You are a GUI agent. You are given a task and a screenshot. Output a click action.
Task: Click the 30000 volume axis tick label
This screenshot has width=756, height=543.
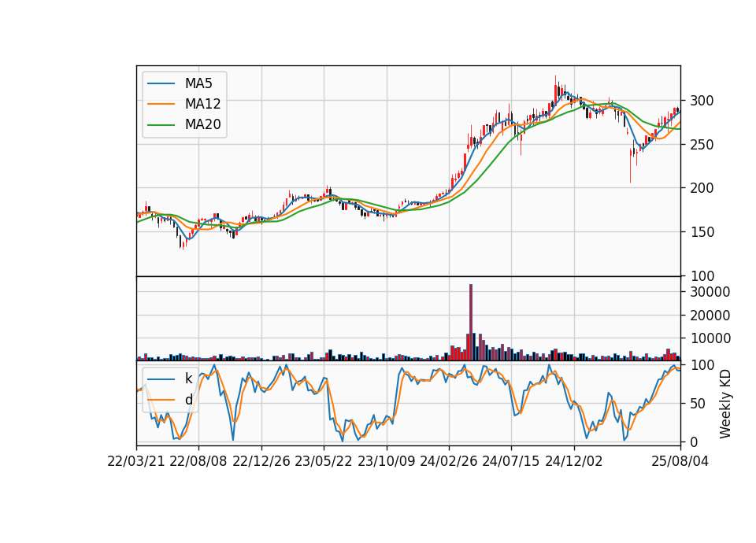pos(710,292)
